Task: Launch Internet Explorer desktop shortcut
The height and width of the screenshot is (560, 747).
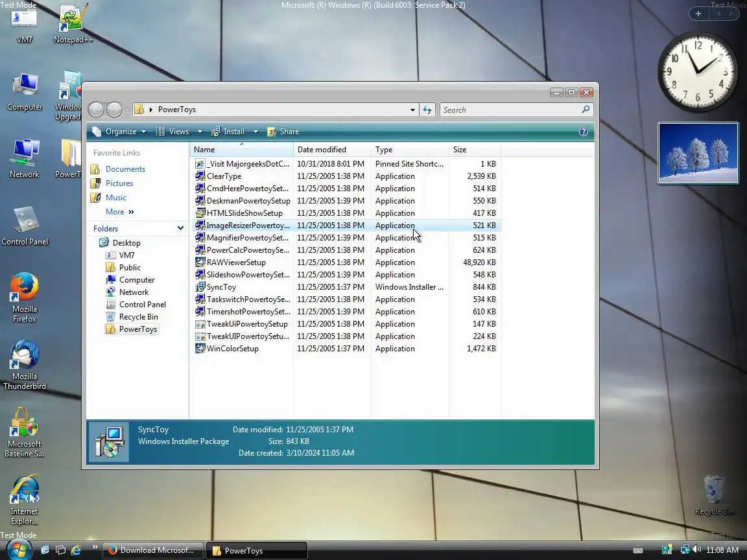Action: point(24,500)
